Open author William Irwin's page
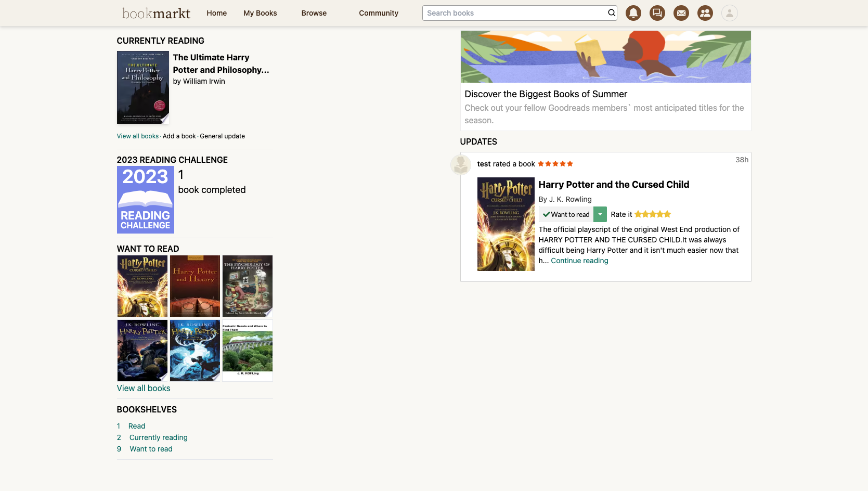Viewport: 868px width, 491px height. coord(204,81)
